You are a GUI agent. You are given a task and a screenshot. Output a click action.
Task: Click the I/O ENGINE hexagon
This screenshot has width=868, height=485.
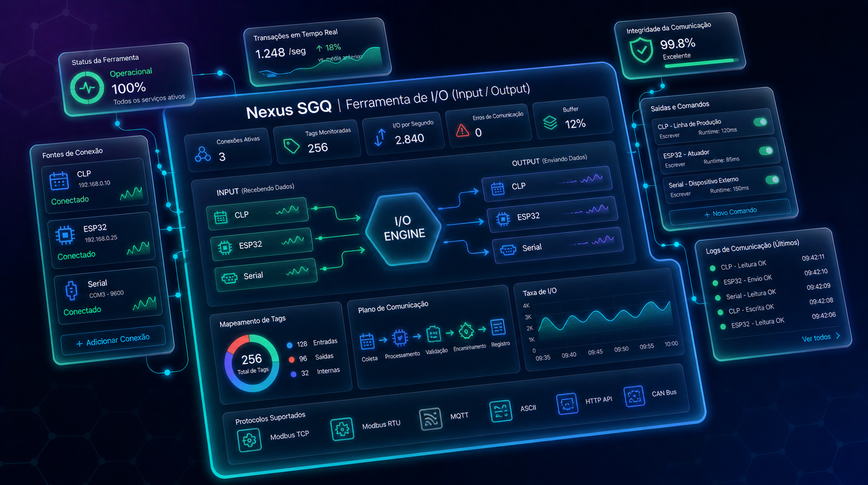[404, 228]
